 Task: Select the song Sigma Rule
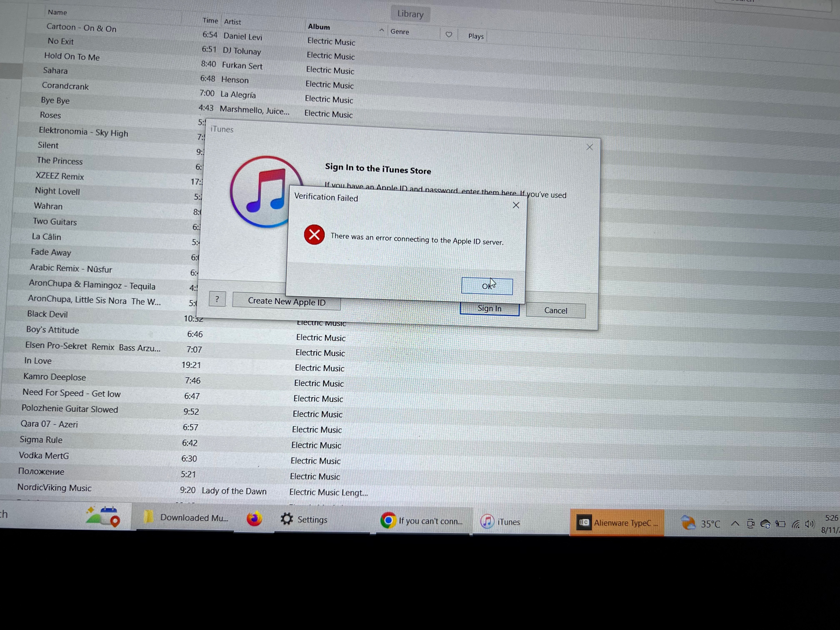click(41, 440)
